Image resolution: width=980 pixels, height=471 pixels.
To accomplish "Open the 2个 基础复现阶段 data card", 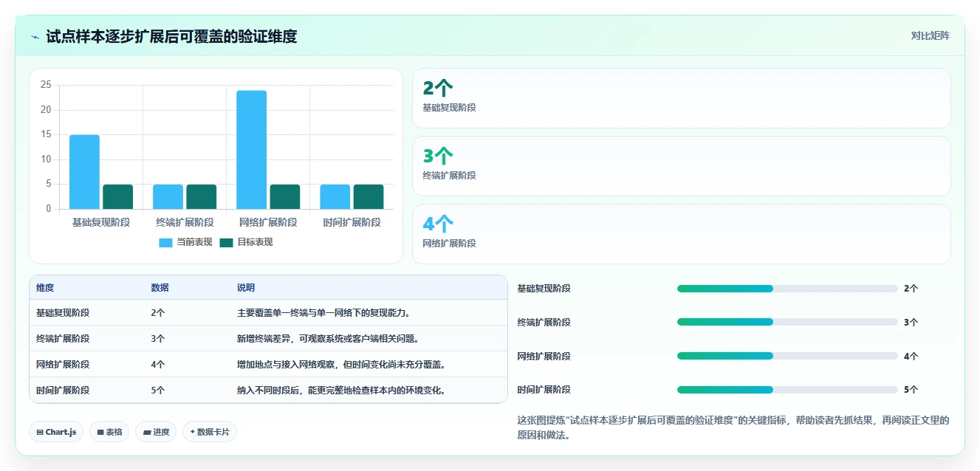I will point(681,98).
